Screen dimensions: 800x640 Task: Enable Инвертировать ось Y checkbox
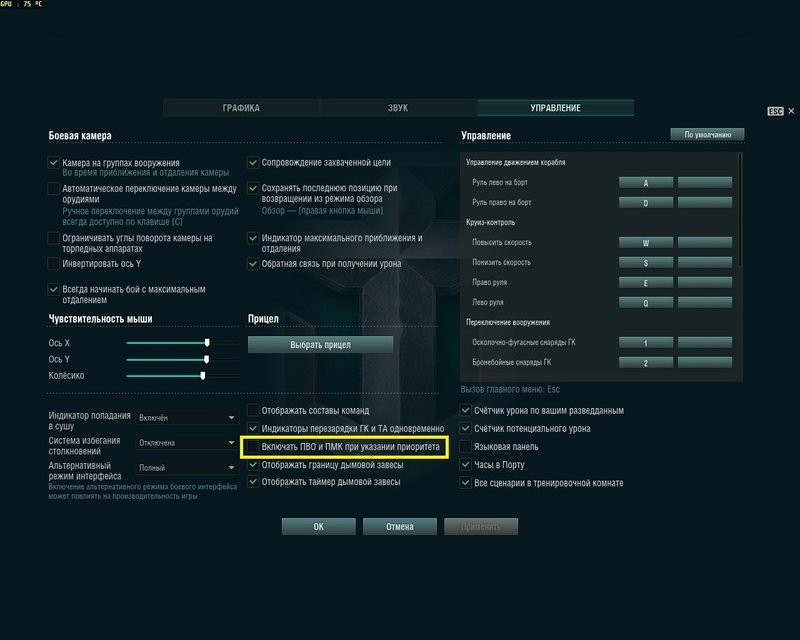(54, 263)
